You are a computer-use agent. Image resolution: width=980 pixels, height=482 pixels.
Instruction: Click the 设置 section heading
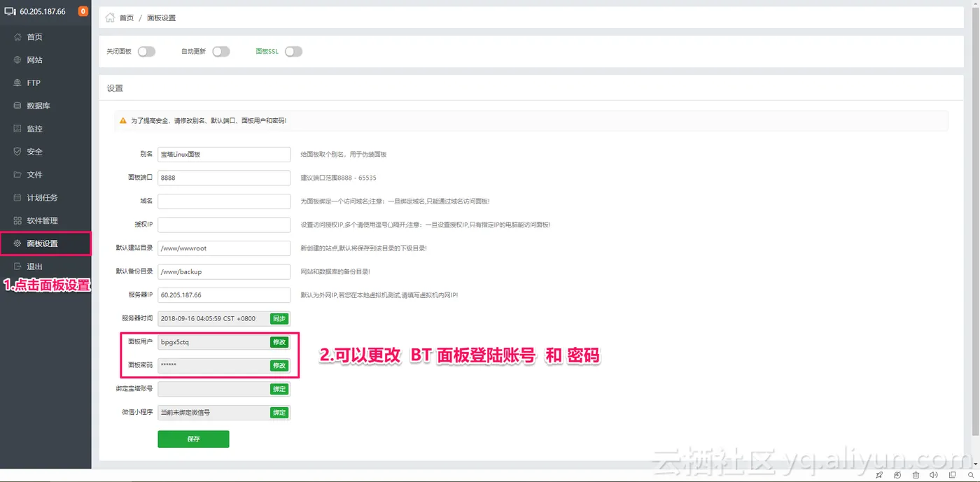[x=115, y=89]
